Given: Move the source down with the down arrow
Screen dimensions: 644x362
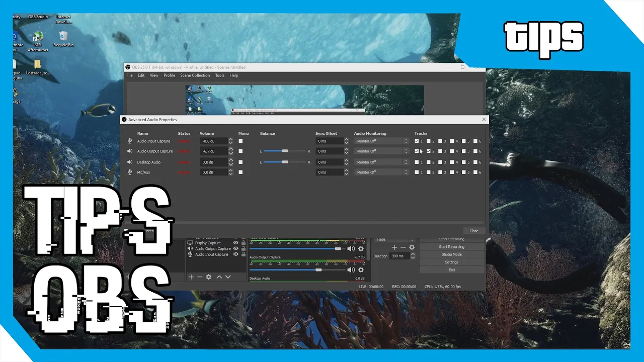Looking at the screenshot, I should click(x=228, y=277).
